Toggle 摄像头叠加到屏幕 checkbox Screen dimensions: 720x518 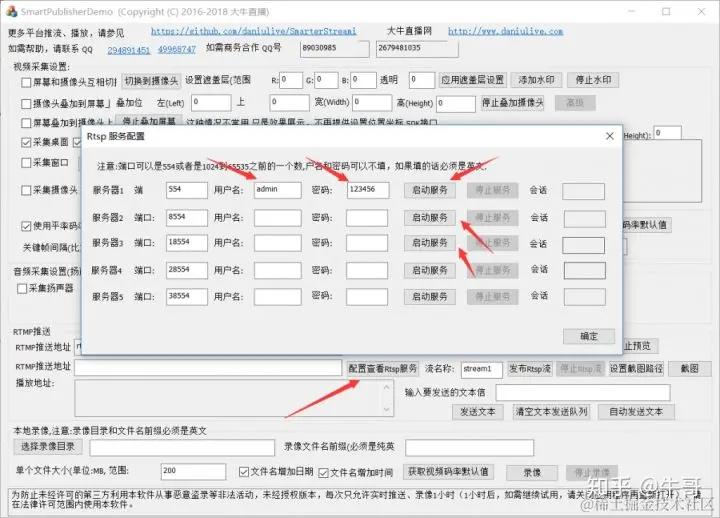[x=26, y=104]
